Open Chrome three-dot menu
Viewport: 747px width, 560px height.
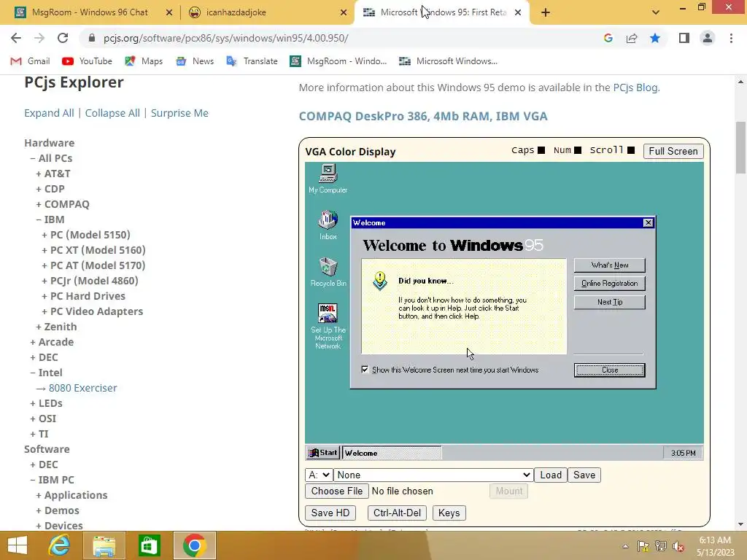click(731, 38)
